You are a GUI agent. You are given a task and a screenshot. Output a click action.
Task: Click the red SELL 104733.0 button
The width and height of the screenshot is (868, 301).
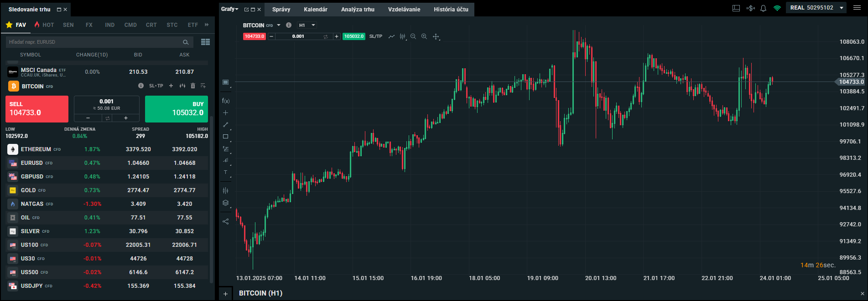pos(37,109)
